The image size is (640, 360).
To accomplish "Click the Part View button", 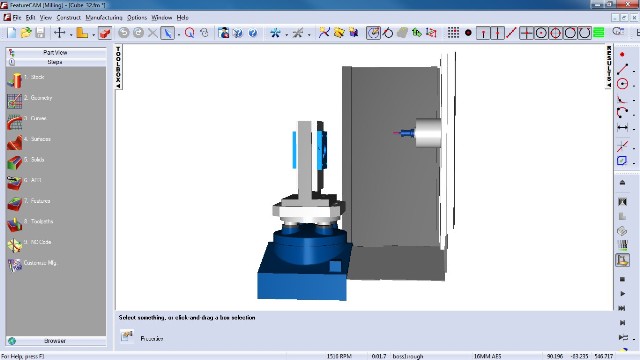I will (x=56, y=52).
